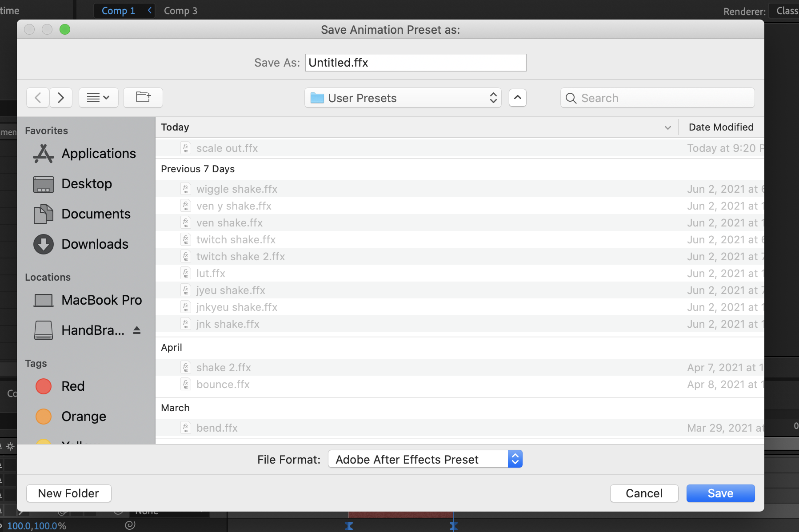Click the search magnifier icon
Image resolution: width=799 pixels, height=532 pixels.
(571, 98)
